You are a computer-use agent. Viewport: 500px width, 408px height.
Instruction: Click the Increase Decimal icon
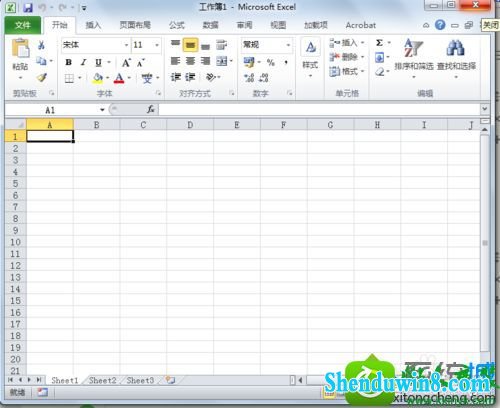(249, 78)
